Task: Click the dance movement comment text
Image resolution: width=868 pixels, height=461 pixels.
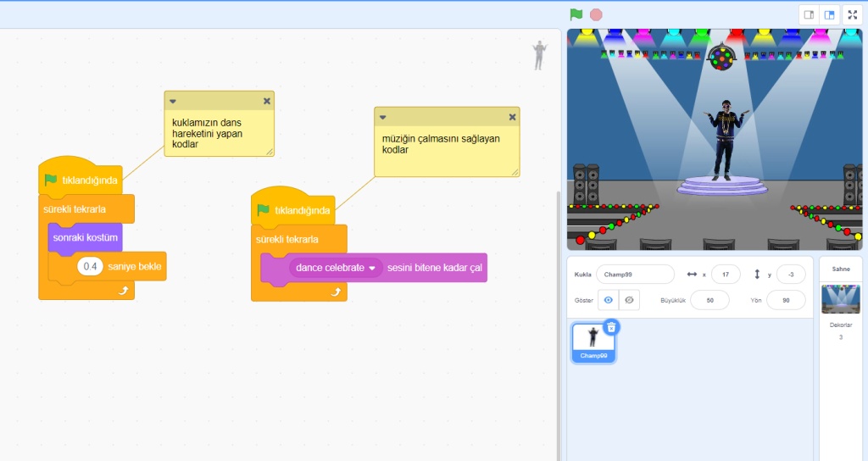Action: pos(207,133)
